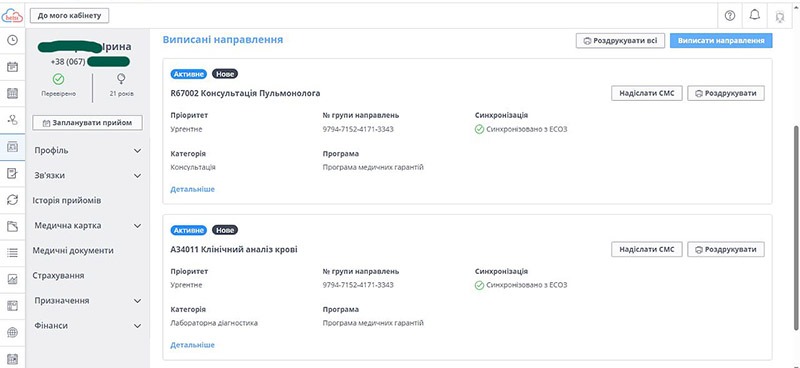Open the globe icon in left sidebar
The width and height of the screenshot is (800, 368).
click(12, 332)
